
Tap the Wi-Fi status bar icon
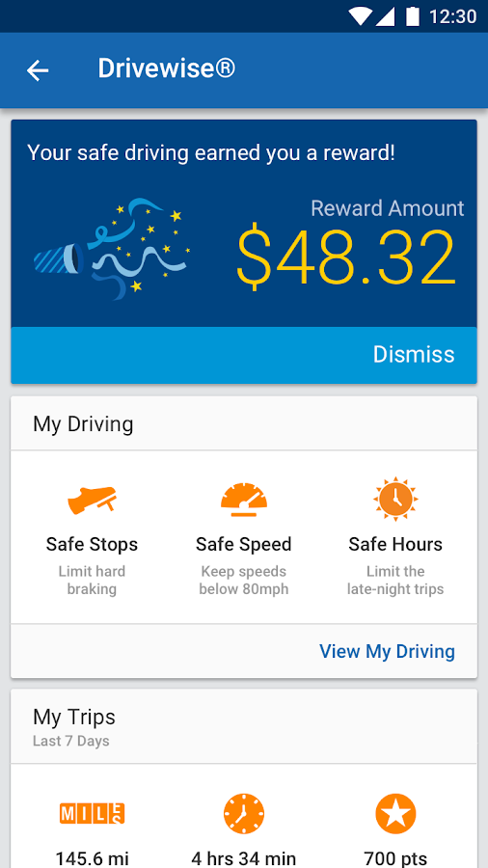point(360,16)
